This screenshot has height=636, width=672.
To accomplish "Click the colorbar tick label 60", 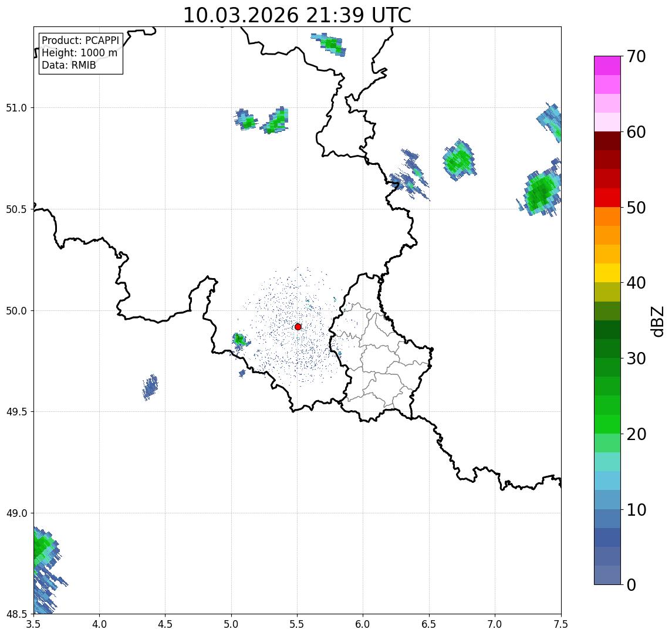I will [636, 133].
